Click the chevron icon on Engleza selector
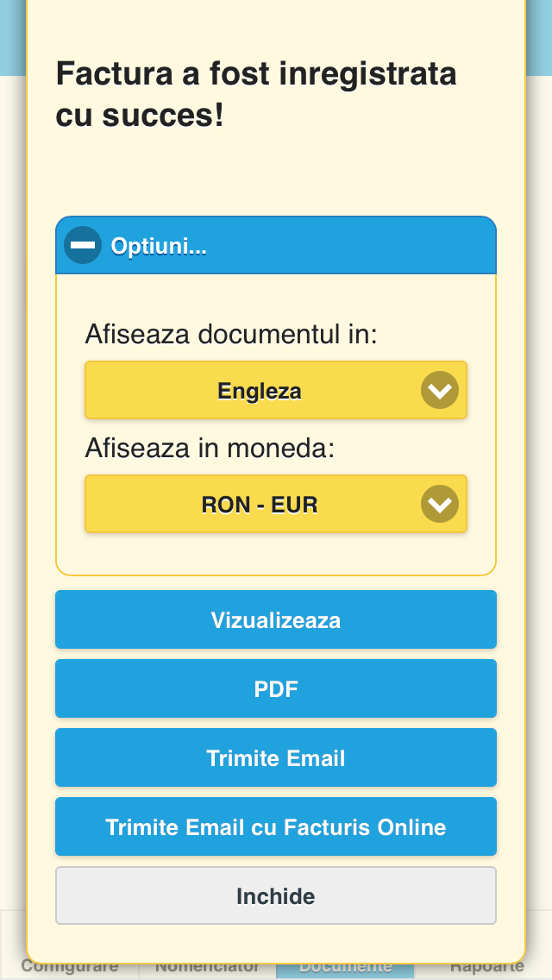Screen dimensions: 552x980 pos(440,390)
